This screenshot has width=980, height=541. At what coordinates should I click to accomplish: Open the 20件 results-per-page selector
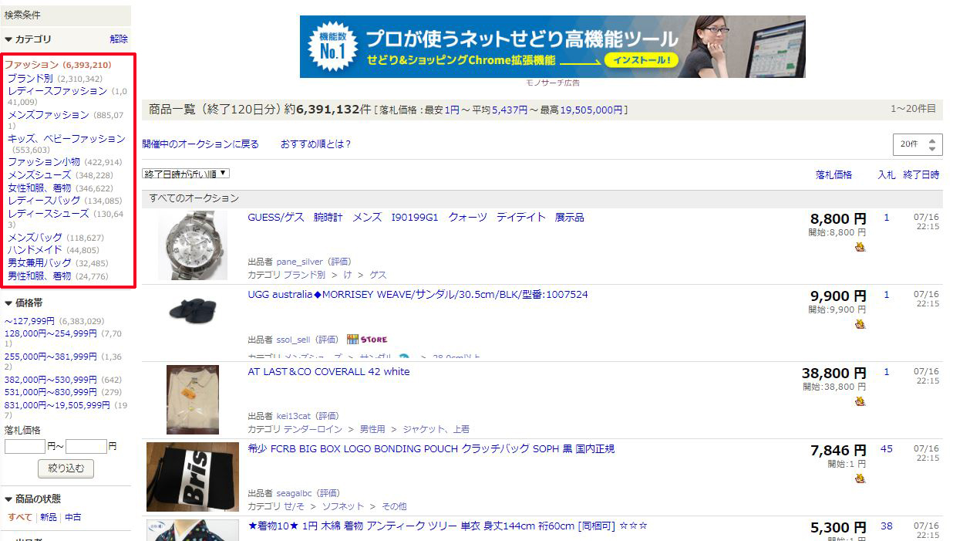(x=918, y=144)
